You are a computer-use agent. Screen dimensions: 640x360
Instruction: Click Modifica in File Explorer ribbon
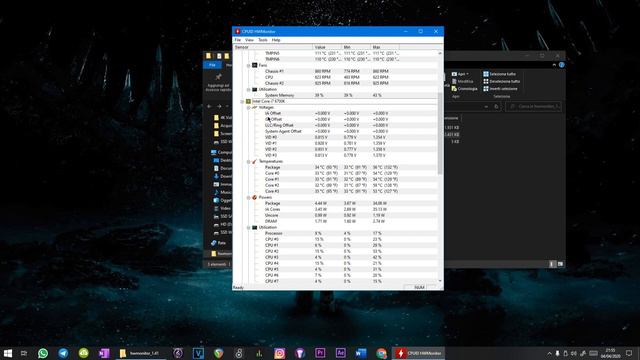(462, 81)
